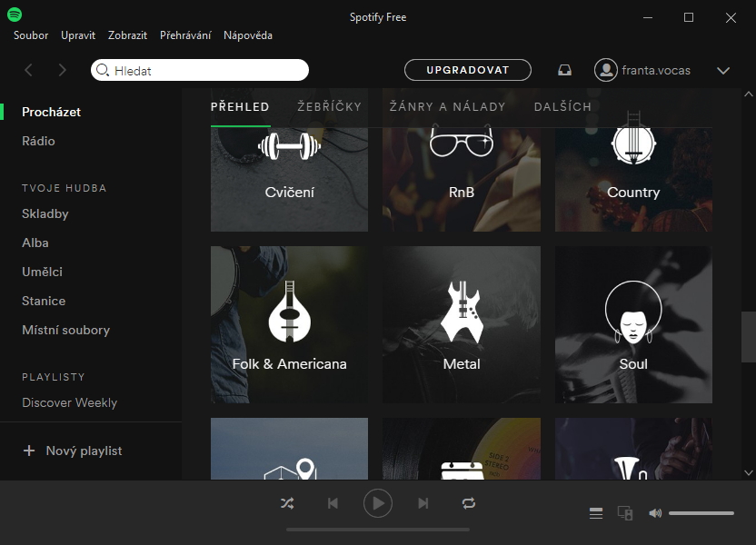Minimize the Spotify window
Screen dimensions: 756x545
pos(648,17)
